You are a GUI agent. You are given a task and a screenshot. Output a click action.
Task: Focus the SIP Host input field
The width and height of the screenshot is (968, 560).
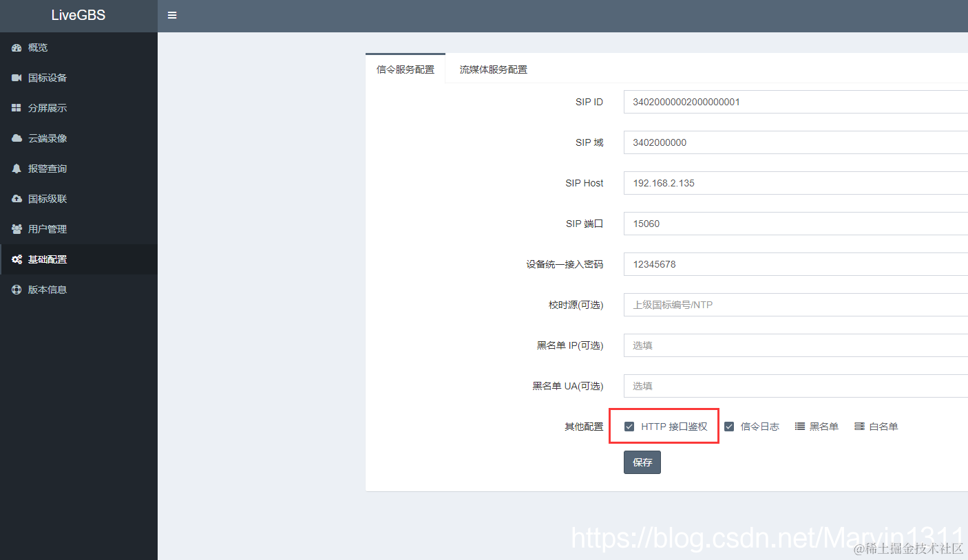[x=796, y=183]
